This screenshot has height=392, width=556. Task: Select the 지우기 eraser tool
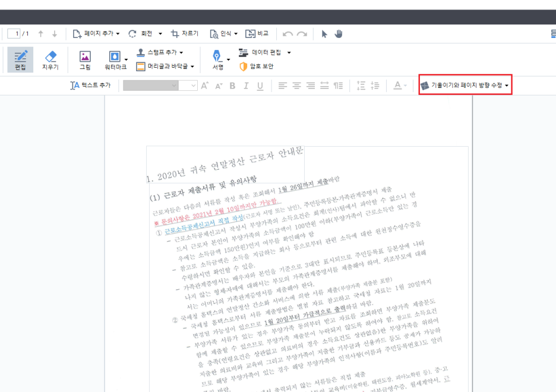(50, 59)
